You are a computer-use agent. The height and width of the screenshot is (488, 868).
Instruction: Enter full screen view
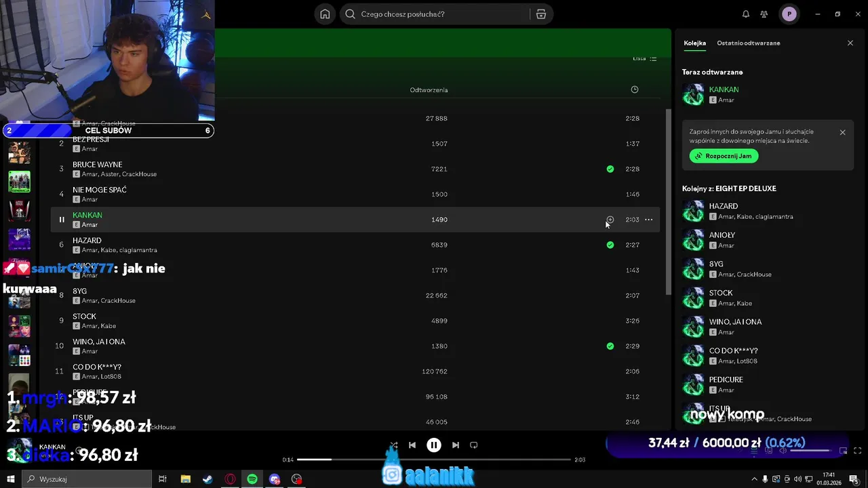pyautogui.click(x=857, y=451)
